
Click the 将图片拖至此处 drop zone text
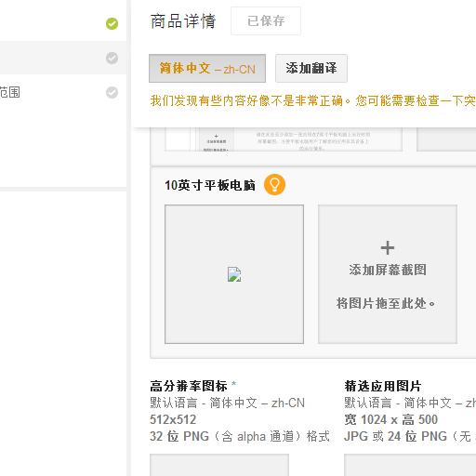coord(386,303)
